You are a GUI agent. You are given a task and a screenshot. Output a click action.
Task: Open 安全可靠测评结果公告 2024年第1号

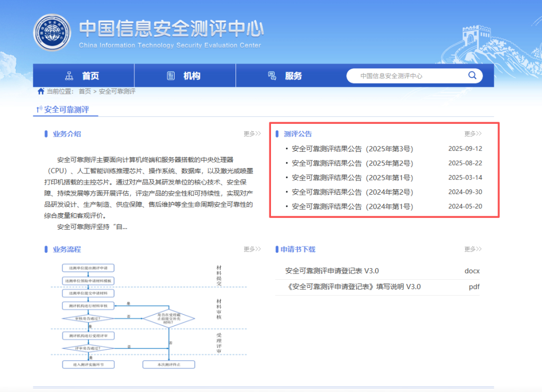(x=352, y=206)
